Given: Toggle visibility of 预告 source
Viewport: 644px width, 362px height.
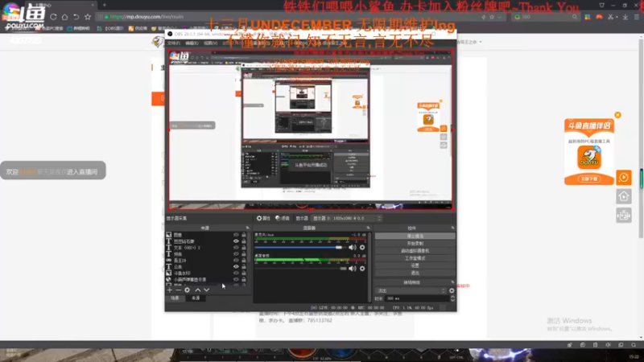Looking at the screenshot, I should pyautogui.click(x=236, y=254).
